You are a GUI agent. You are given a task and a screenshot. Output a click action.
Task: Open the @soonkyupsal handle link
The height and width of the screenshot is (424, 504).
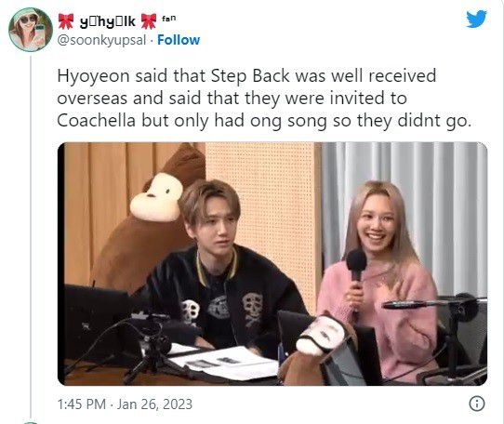coord(101,40)
